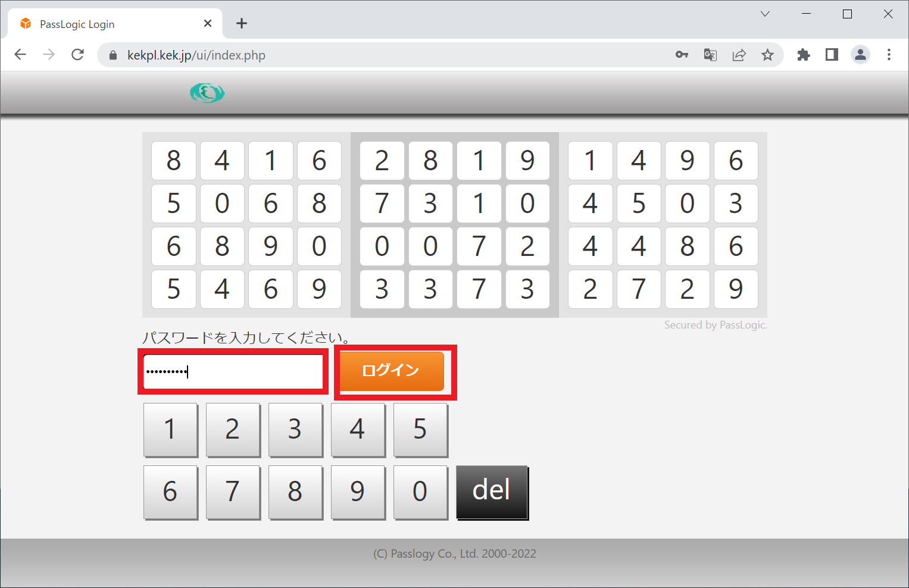
Task: Share this page via share icon
Action: (739, 55)
